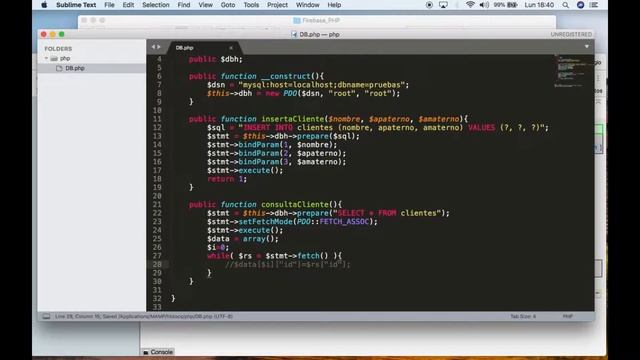
Task: Click the return 1 statement on line 18
Action: tap(227, 179)
